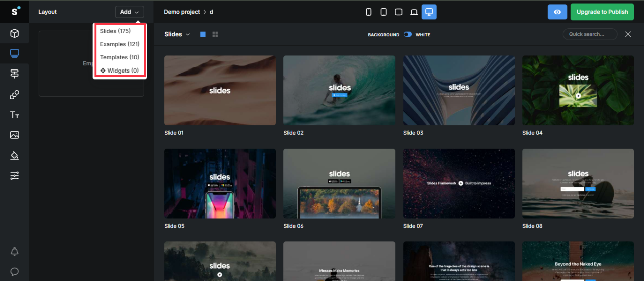Viewport: 644px width, 281px height.
Task: Open notifications bell icon
Action: click(14, 251)
